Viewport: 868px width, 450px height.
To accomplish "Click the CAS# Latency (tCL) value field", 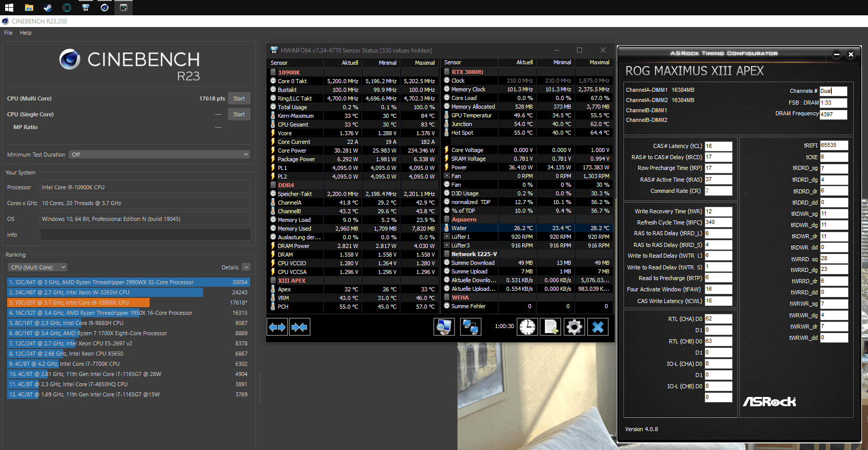I will click(718, 146).
